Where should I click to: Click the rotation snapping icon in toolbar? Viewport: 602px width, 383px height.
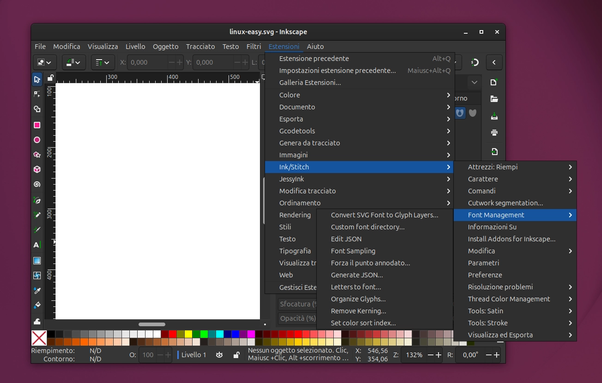click(475, 62)
